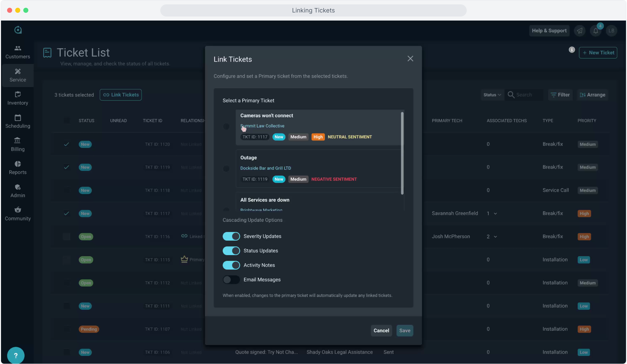This screenshot has height=364, width=627.
Task: Expand associated techs for Josh McPherson row
Action: tap(495, 237)
